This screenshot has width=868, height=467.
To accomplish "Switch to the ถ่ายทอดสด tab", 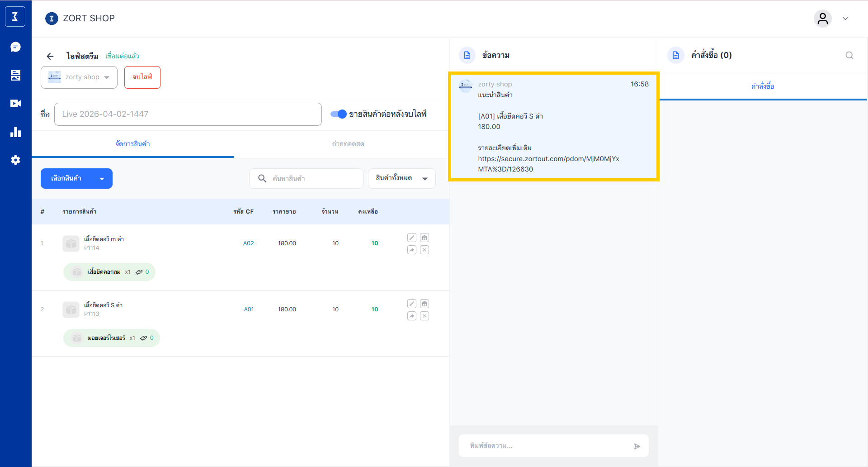I will pyautogui.click(x=348, y=144).
